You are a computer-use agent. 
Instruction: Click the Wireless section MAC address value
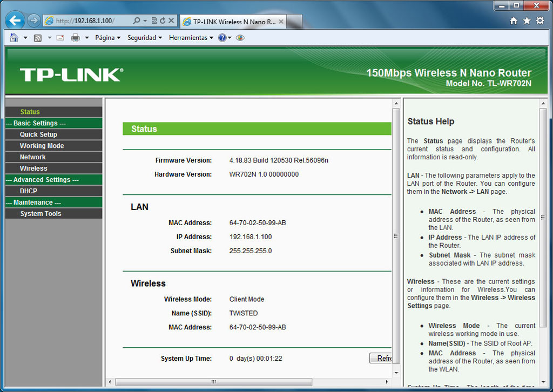[x=258, y=328]
